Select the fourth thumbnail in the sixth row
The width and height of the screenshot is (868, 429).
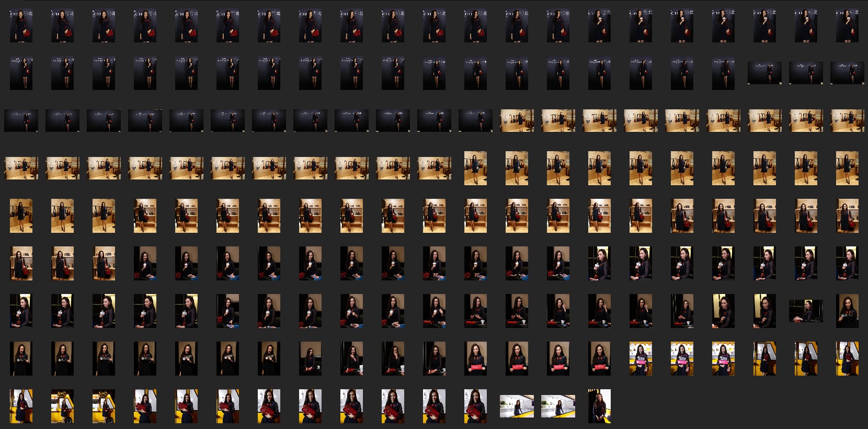145,263
